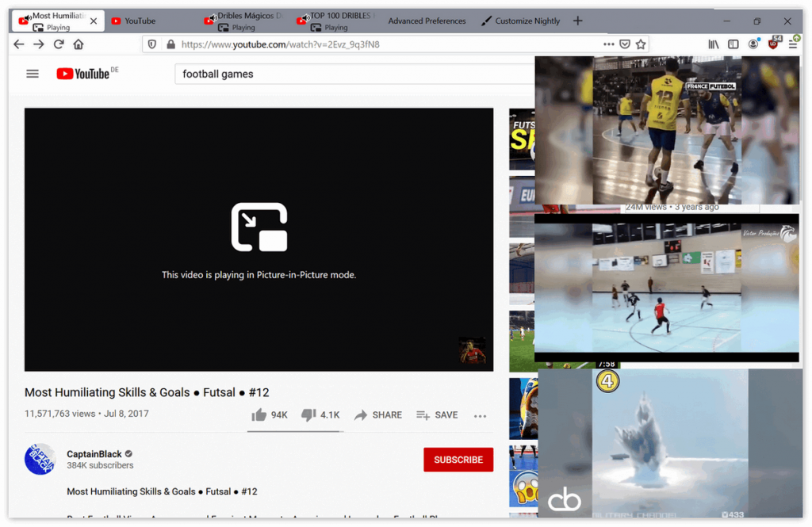Viewport: 812px width, 527px height.
Task: Click the SHARE button
Action: [378, 414]
